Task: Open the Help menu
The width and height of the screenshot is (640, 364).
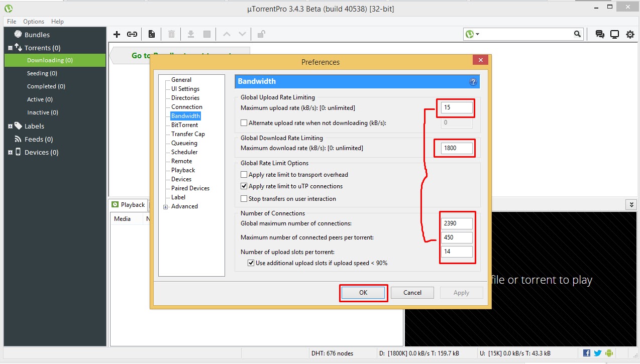Action: pyautogui.click(x=57, y=22)
